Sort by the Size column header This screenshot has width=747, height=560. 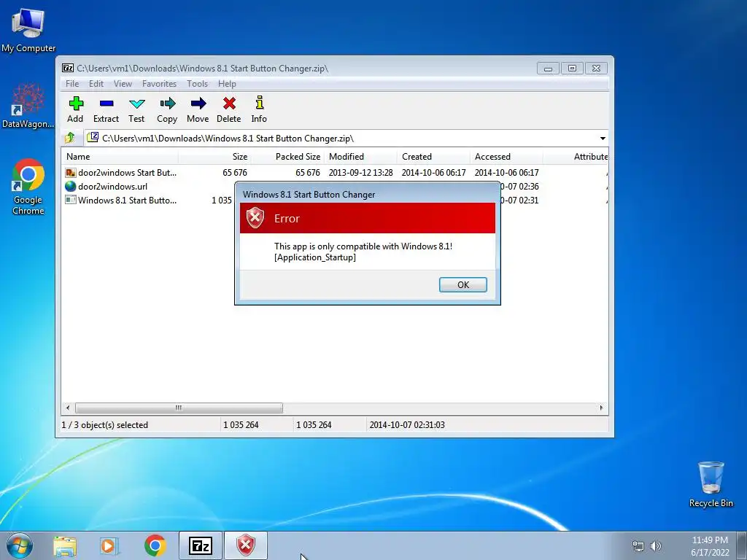214,157
